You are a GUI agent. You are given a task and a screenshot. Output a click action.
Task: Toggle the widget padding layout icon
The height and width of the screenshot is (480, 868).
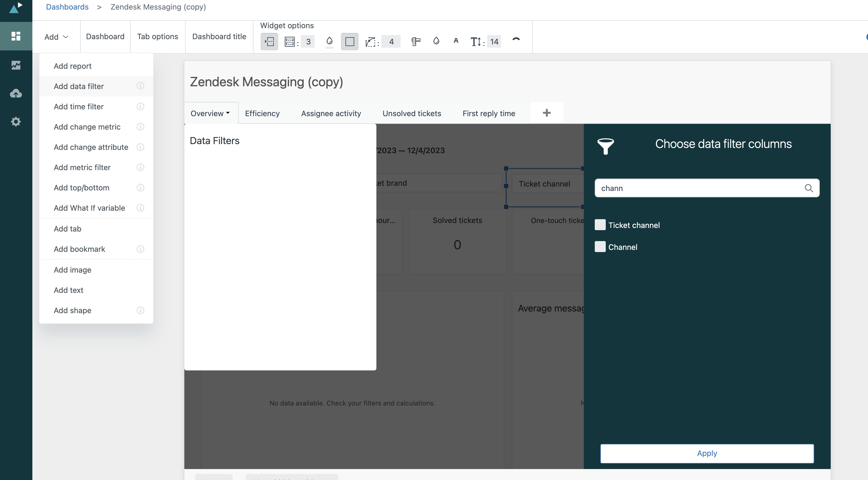pos(269,42)
